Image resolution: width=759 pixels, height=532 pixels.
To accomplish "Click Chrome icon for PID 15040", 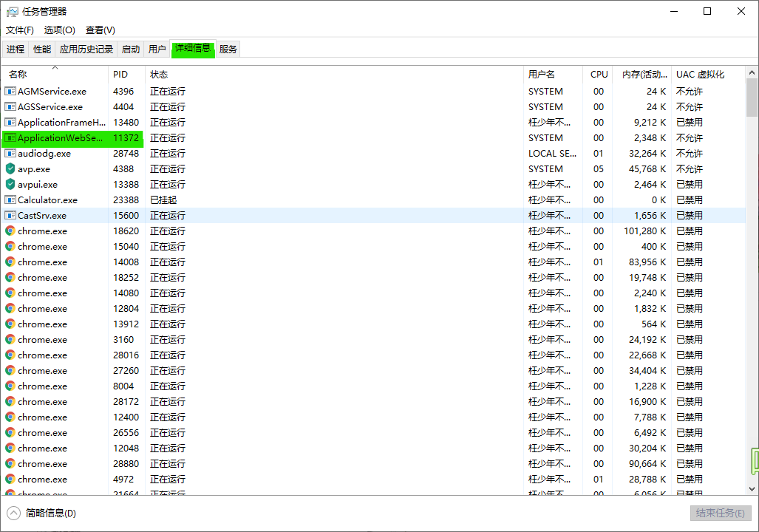I will click(10, 246).
